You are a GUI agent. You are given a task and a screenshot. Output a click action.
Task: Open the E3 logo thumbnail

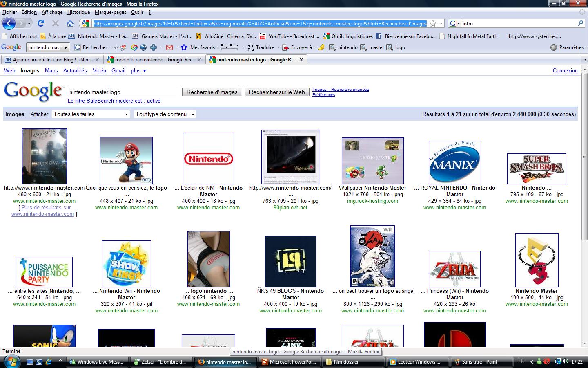537,260
